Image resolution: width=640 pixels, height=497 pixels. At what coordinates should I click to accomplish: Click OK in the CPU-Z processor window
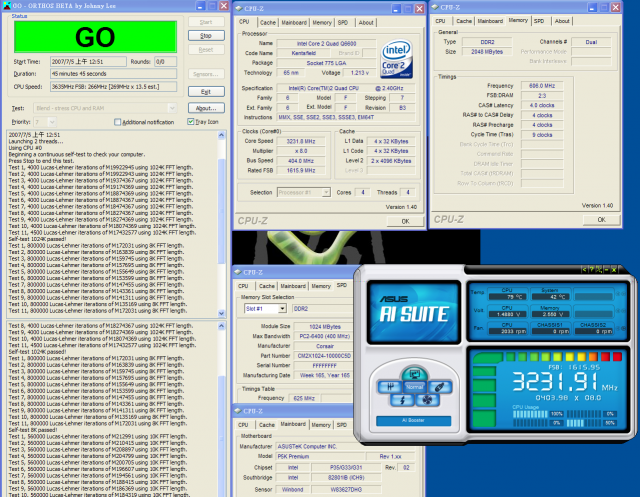click(405, 221)
